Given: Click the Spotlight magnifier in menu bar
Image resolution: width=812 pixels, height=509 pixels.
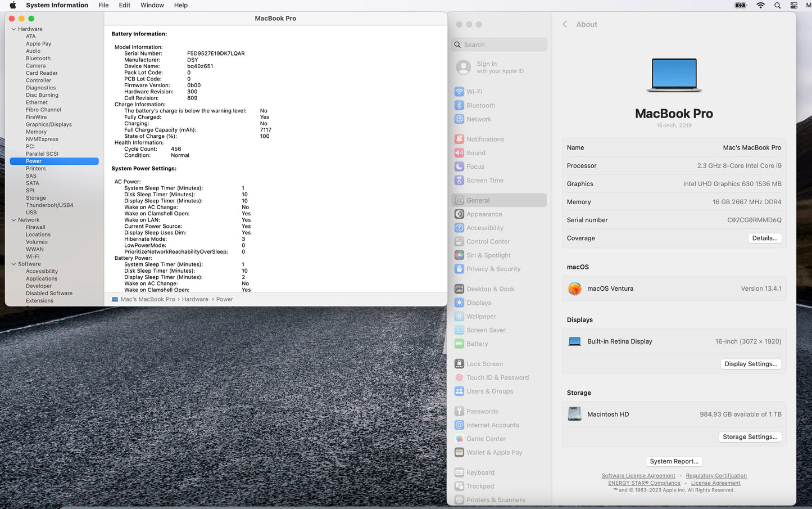Looking at the screenshot, I should click(777, 5).
